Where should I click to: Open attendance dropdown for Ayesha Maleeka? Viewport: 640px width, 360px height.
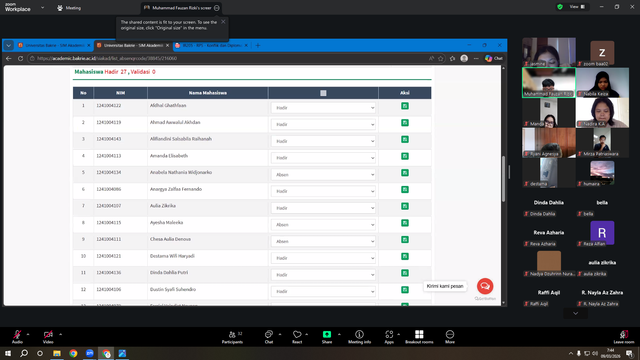323,224
